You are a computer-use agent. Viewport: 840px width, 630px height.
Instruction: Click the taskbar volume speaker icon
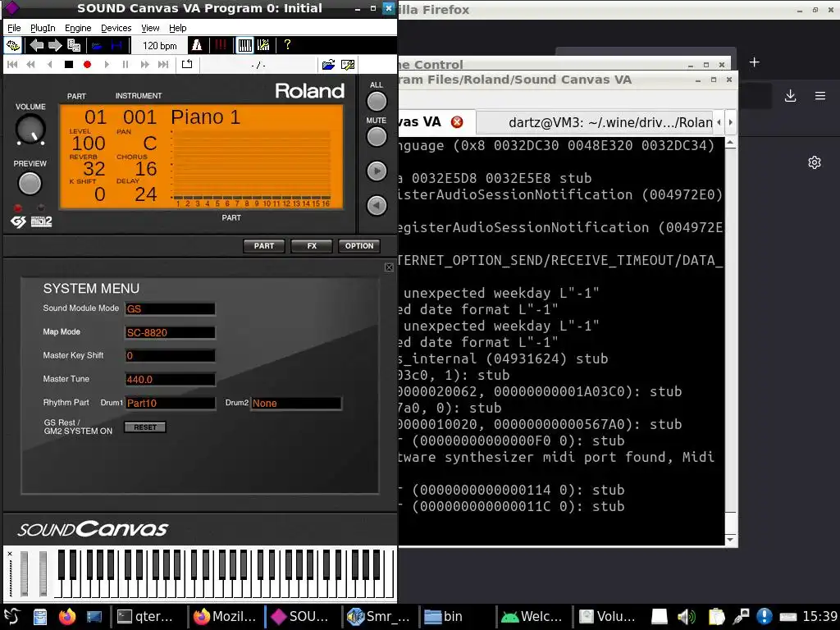(x=687, y=617)
